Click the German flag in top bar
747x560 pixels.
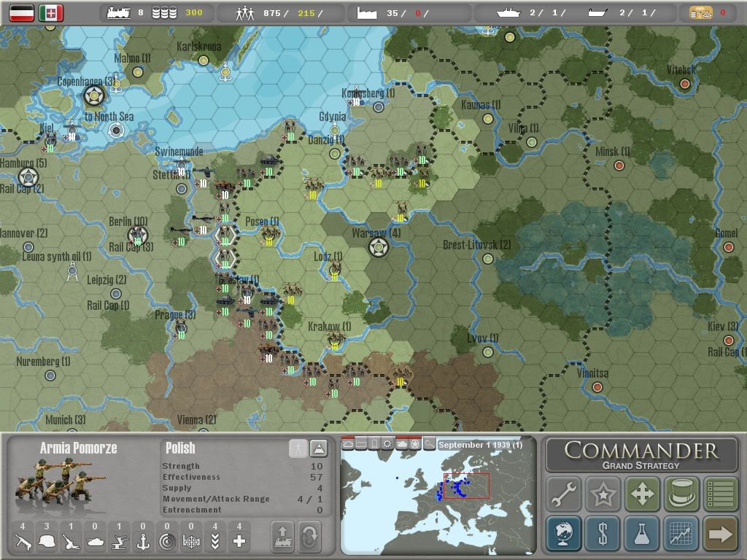[22, 13]
